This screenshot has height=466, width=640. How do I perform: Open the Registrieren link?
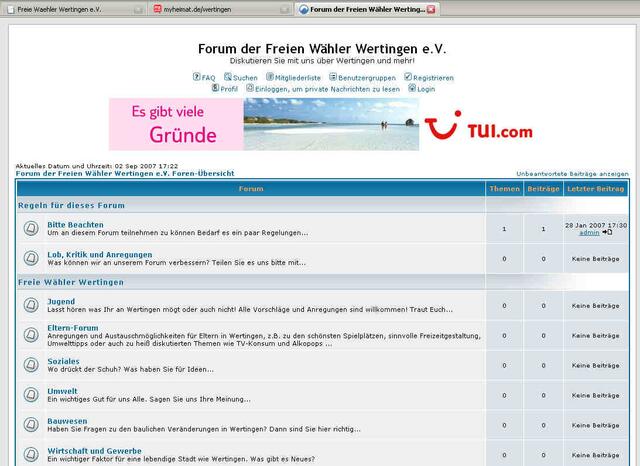(433, 78)
